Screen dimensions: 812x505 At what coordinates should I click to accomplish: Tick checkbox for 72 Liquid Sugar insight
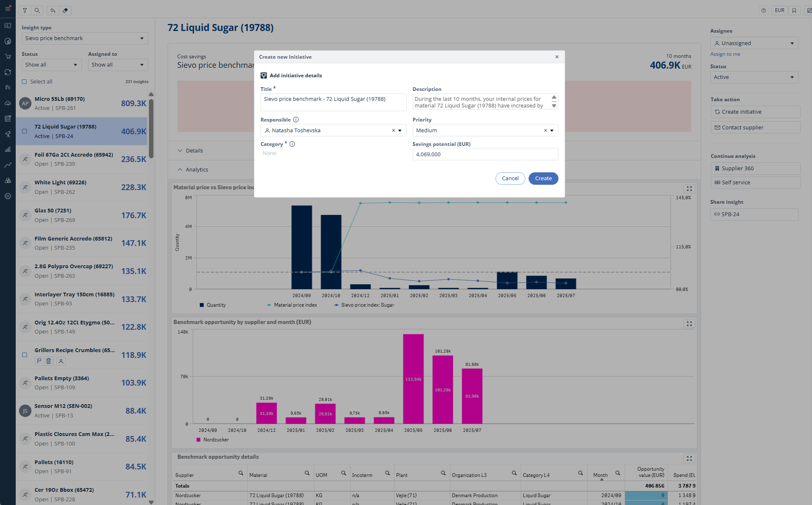pos(24,131)
